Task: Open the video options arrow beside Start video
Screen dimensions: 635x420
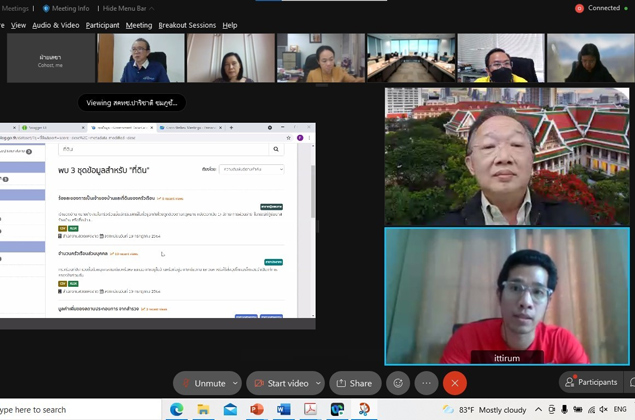Action: click(318, 383)
